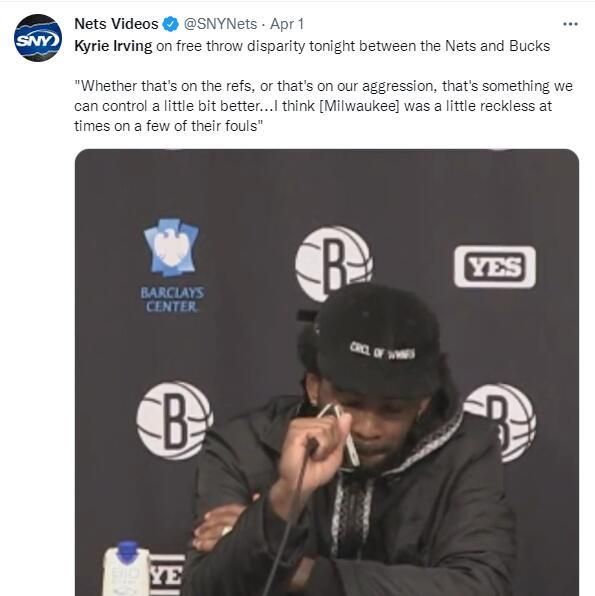Screen dimensions: 595x596
Task: Open the SNY profile avatar
Action: (x=38, y=38)
